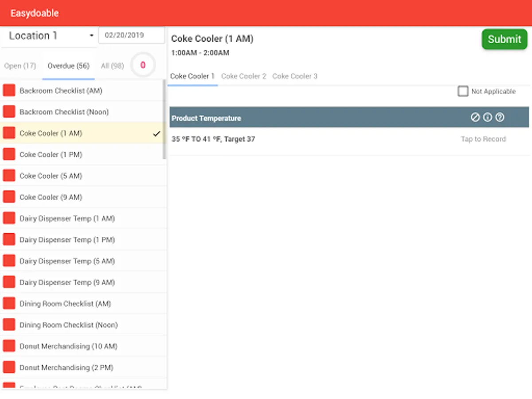Click the task list scrollbar
This screenshot has height=399, width=532.
(164, 119)
